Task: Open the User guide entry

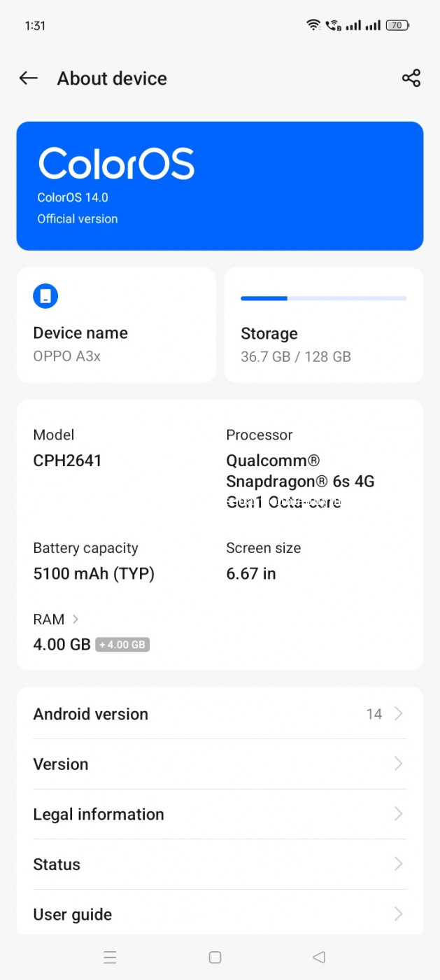Action: pyautogui.click(x=220, y=914)
